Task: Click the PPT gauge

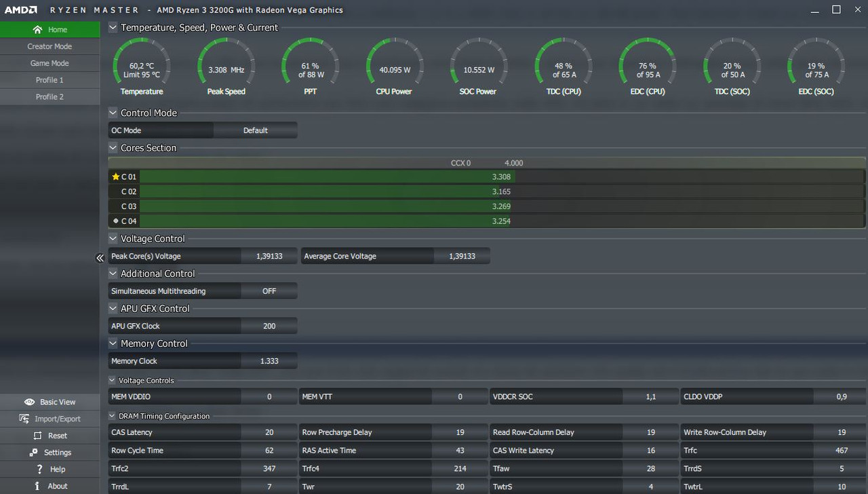Action: [x=311, y=66]
